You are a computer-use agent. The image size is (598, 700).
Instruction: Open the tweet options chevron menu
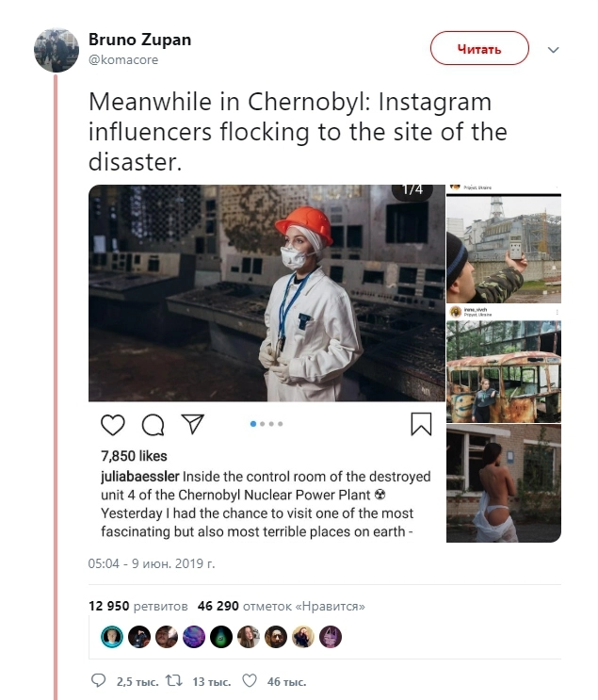[554, 49]
